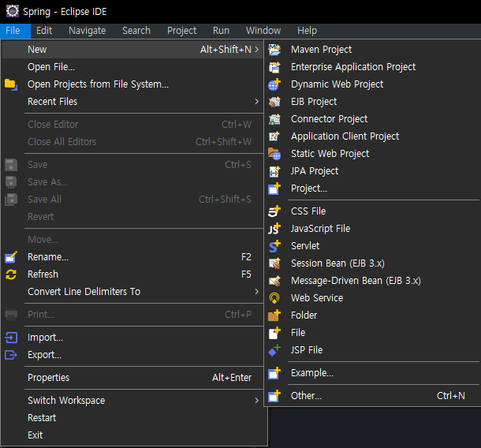The image size is (481, 448).
Task: Create a new Dynamic Web Project
Action: pos(373,84)
